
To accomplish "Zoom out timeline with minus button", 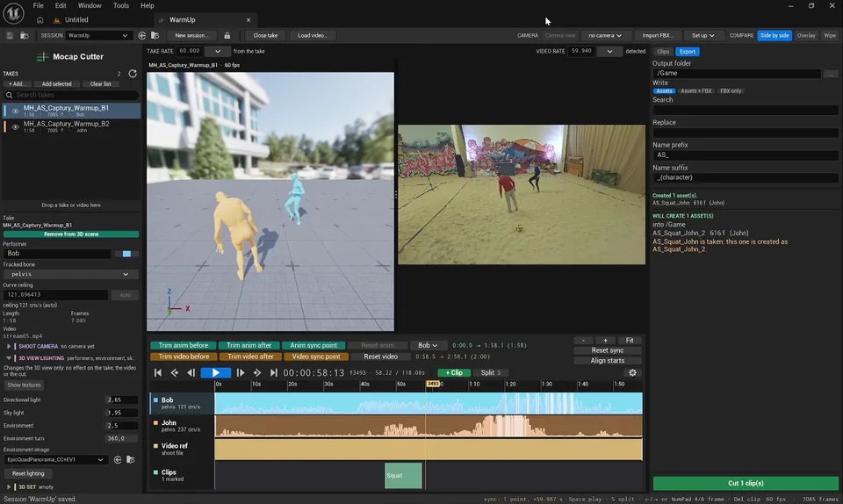I will point(583,340).
